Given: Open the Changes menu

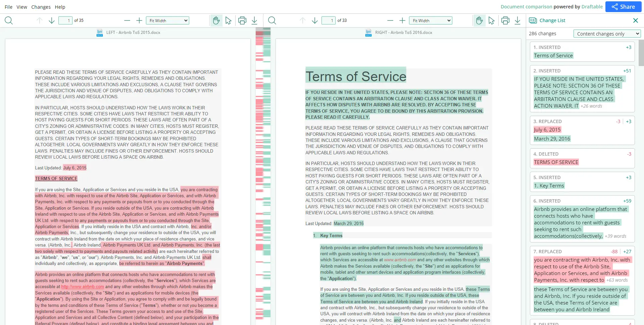Looking at the screenshot, I should [41, 7].
